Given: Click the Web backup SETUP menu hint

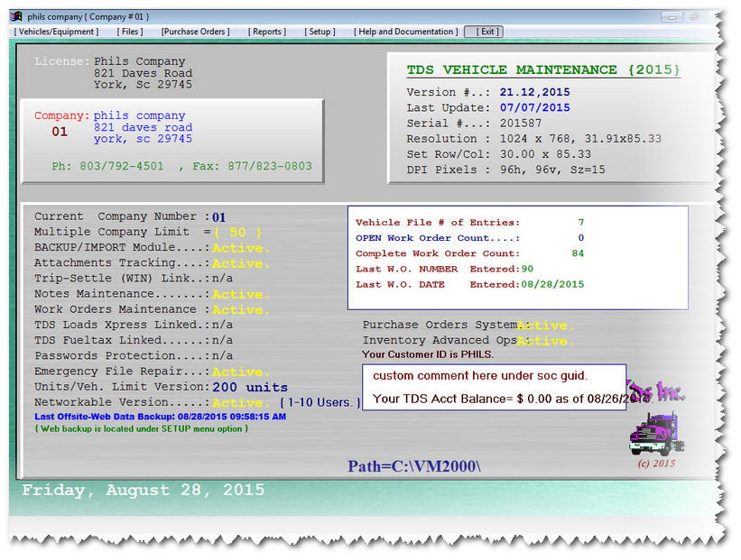Looking at the screenshot, I should [141, 428].
